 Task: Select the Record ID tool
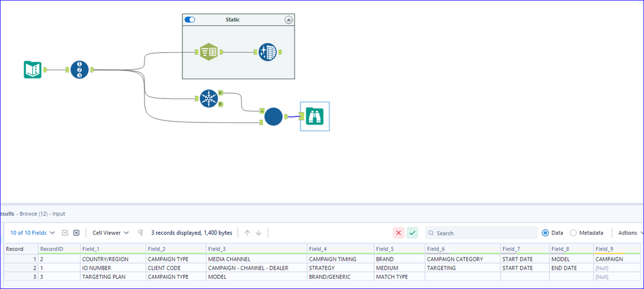point(80,70)
